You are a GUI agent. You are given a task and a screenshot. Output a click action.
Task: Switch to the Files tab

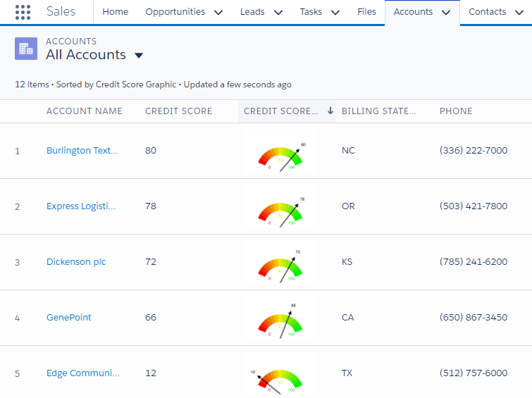coord(366,12)
